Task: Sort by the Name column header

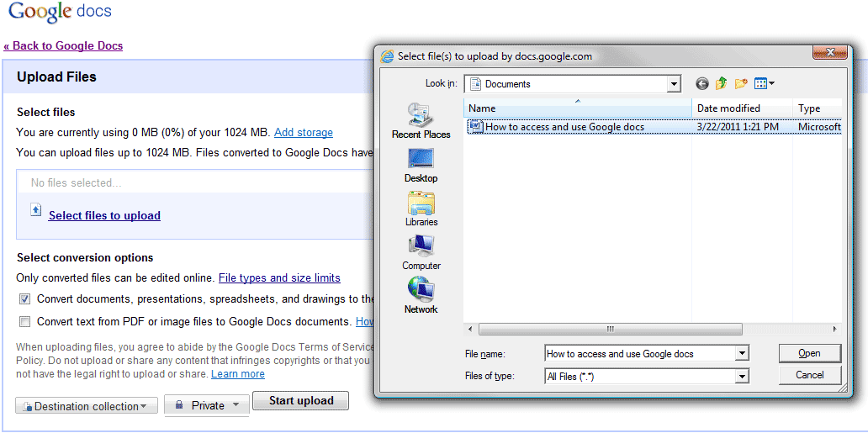Action: pos(577,108)
